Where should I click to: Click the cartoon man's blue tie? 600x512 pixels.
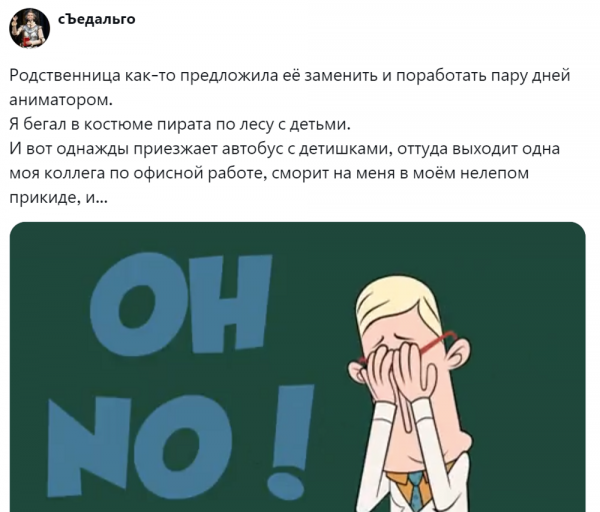tap(416, 492)
